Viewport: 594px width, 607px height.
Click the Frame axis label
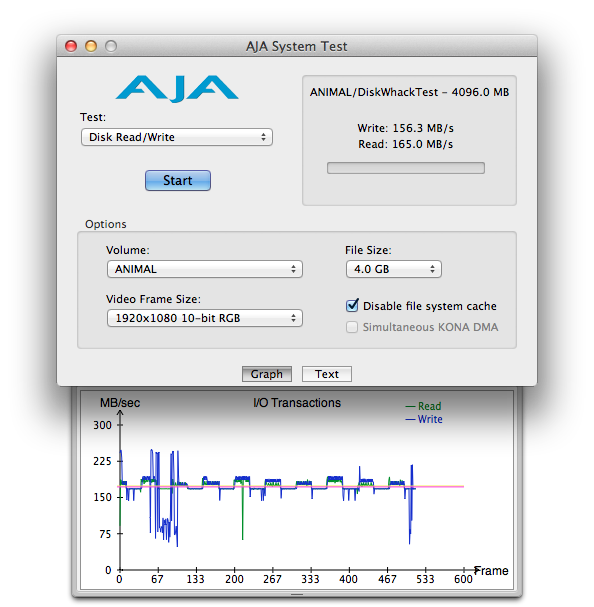pos(491,571)
